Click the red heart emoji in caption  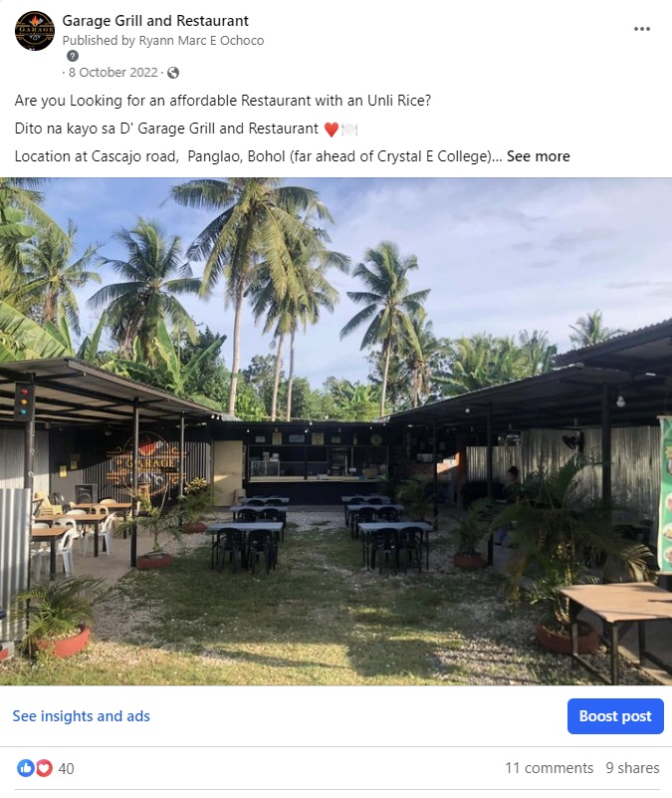(332, 130)
